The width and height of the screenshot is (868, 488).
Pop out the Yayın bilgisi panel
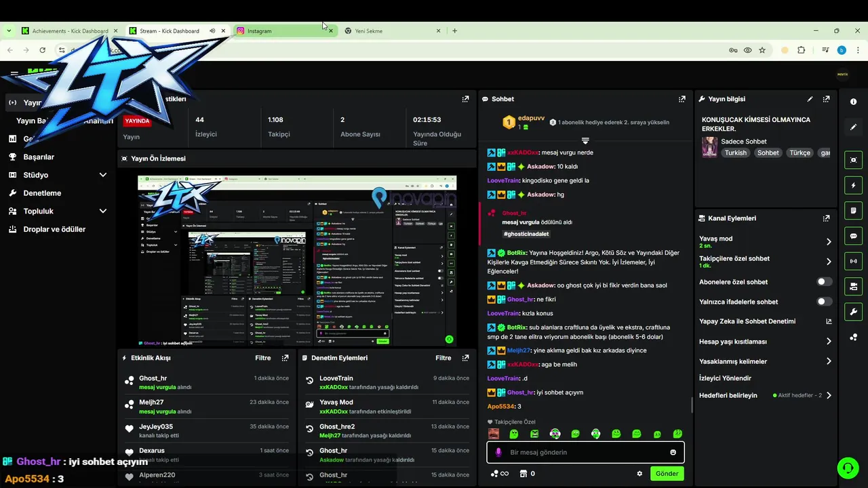tap(826, 99)
